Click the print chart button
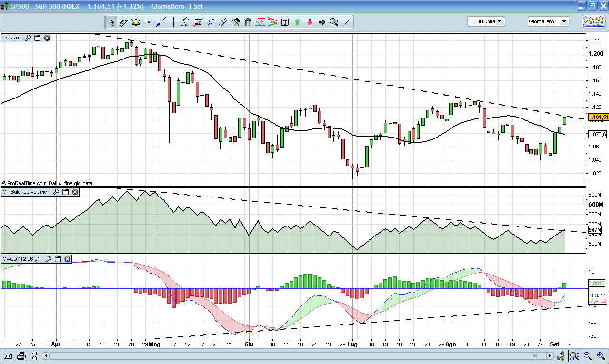This screenshot has width=609, height=364. pyautogui.click(x=21, y=356)
